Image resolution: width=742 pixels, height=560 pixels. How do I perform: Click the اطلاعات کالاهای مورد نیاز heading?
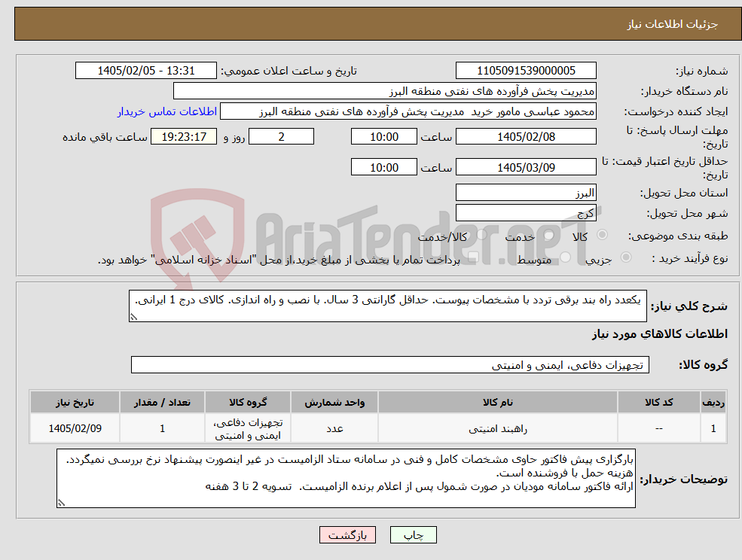[660, 334]
